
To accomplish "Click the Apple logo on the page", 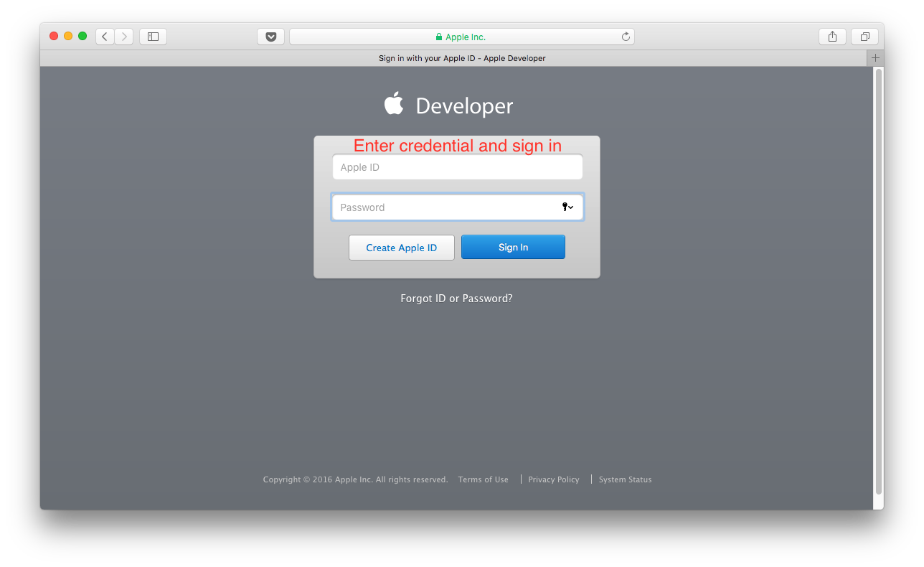I will pyautogui.click(x=394, y=103).
